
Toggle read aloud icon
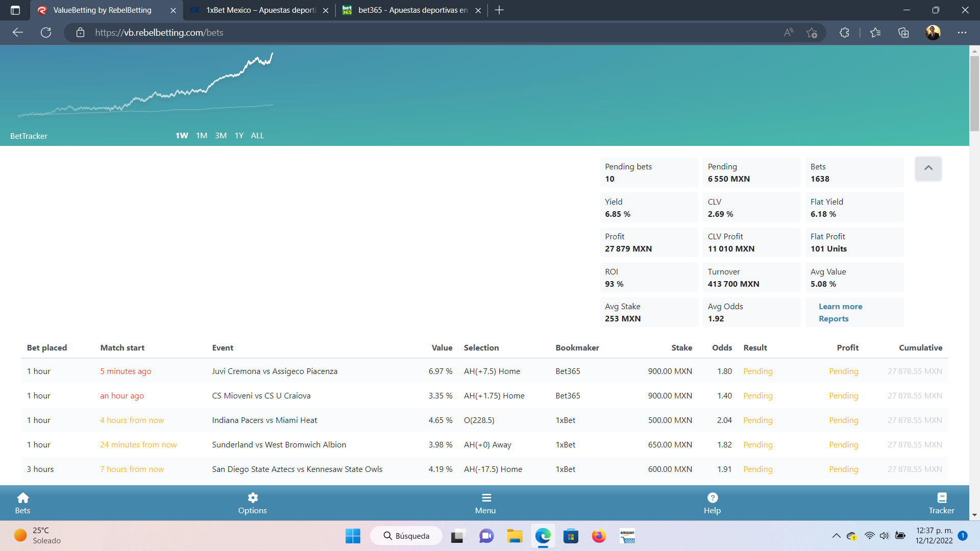[789, 33]
